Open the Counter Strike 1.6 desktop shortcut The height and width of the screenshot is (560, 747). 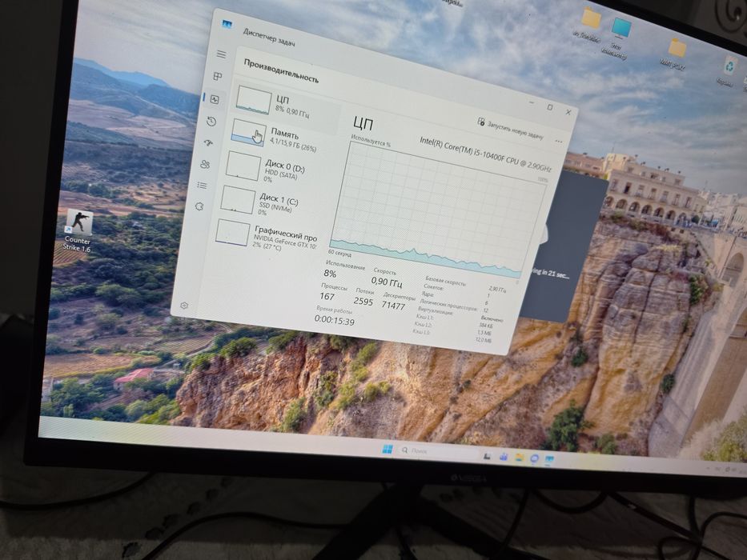pyautogui.click(x=78, y=231)
